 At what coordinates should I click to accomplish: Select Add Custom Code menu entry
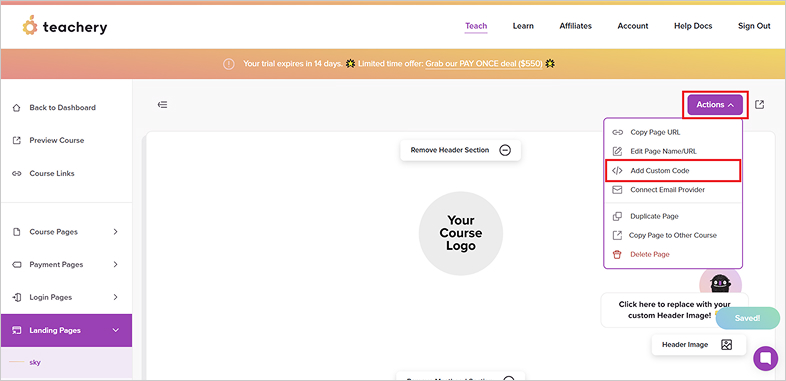click(673, 170)
